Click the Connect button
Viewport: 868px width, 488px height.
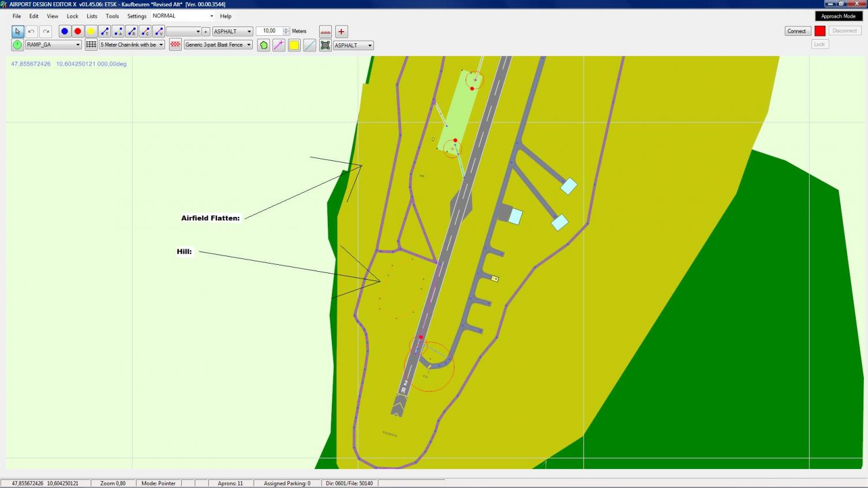coord(796,31)
